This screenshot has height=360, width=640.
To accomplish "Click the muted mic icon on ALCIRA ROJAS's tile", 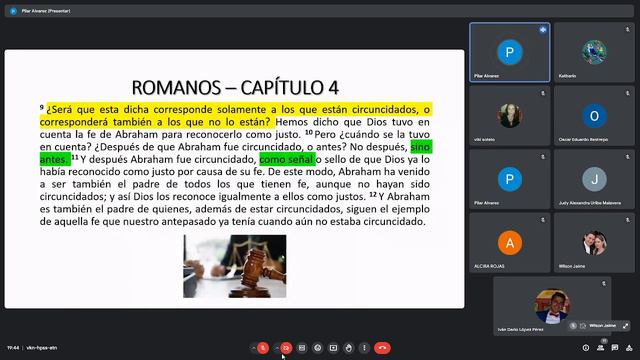I will (x=543, y=220).
